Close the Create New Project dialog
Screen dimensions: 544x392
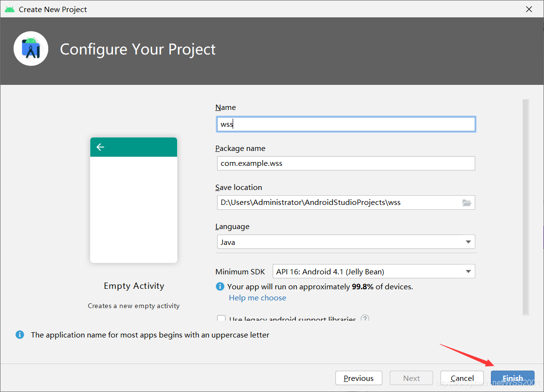pyautogui.click(x=529, y=9)
